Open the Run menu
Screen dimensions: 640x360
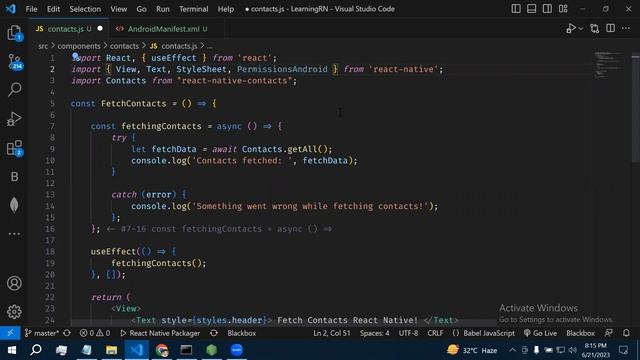point(162,9)
